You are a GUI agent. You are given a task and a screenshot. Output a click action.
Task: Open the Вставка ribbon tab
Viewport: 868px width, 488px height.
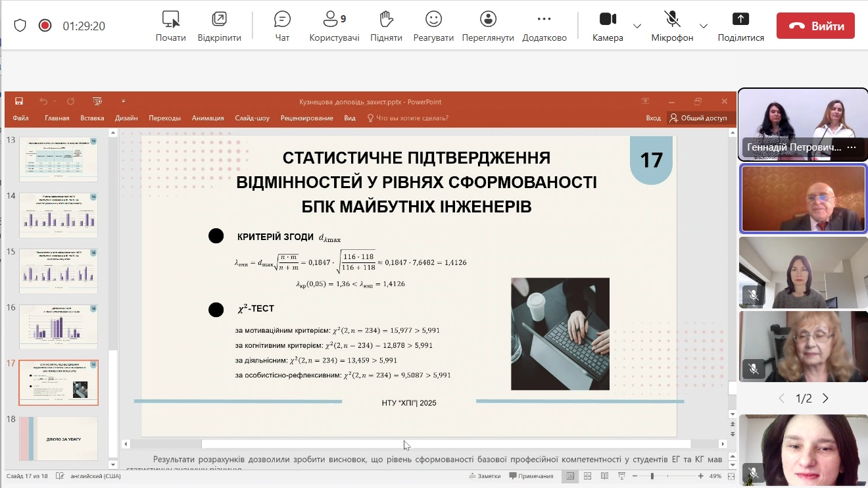(92, 118)
